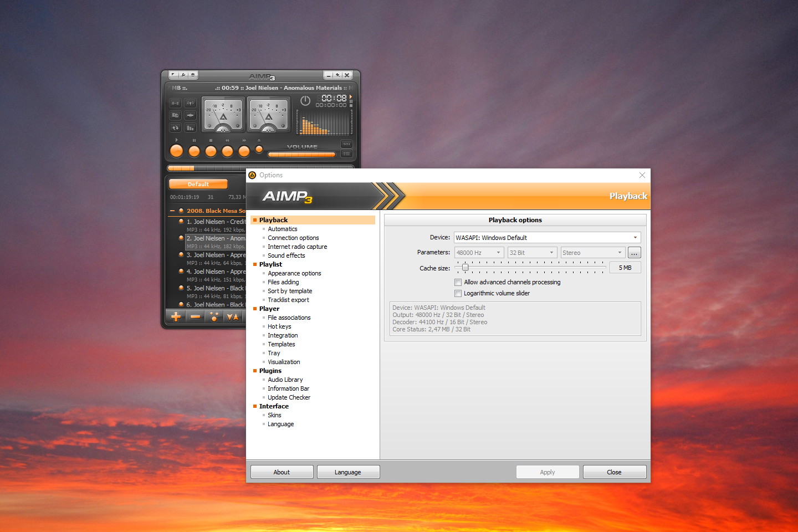Toggle the playlist view button under volume
This screenshot has height=532, width=798.
[x=346, y=154]
